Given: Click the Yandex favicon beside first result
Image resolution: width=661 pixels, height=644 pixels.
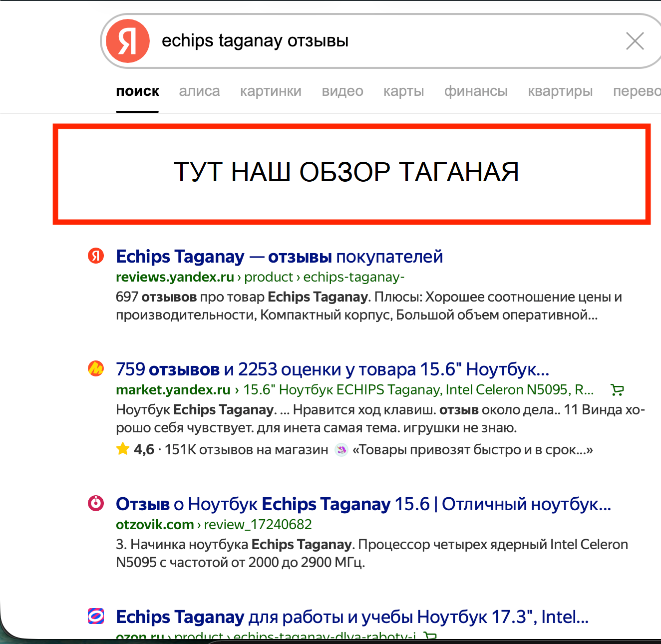Looking at the screenshot, I should (x=96, y=256).
